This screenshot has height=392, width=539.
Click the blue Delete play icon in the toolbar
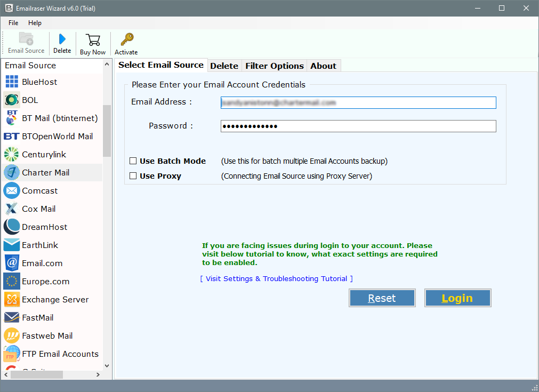pyautogui.click(x=62, y=39)
